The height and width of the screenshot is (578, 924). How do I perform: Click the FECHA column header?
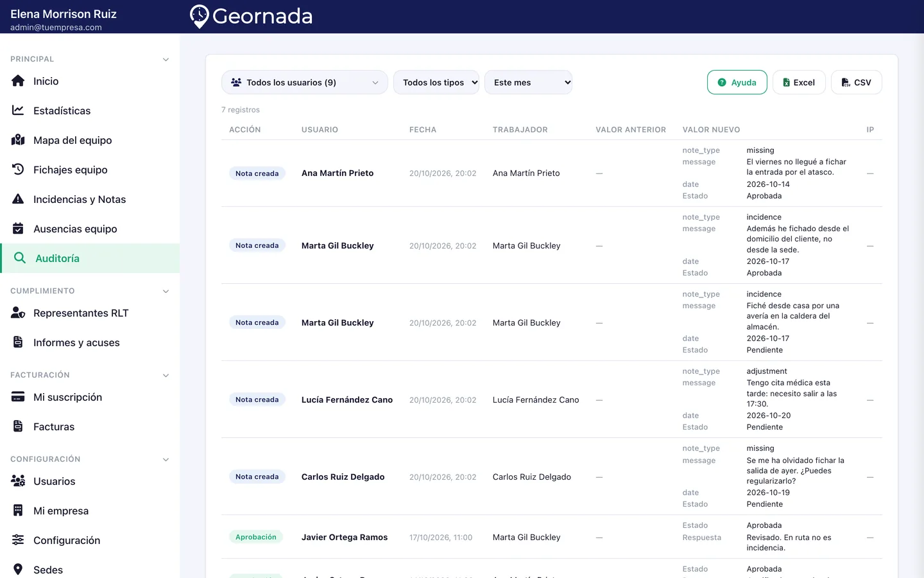coord(423,130)
